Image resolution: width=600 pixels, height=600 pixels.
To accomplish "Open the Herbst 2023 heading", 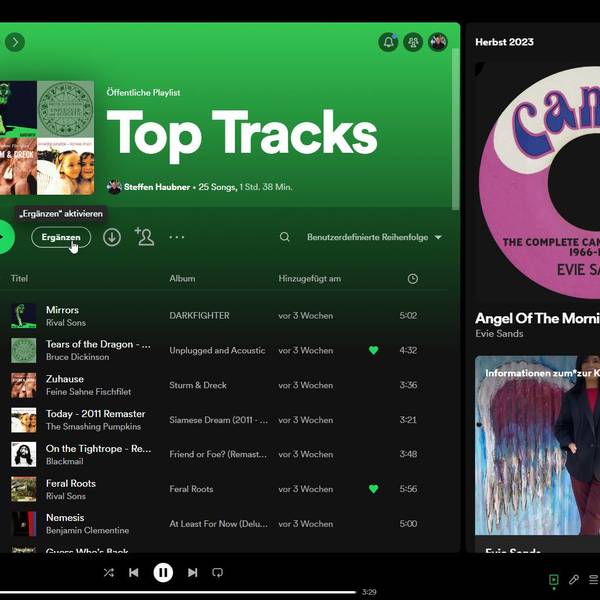I will click(x=504, y=42).
